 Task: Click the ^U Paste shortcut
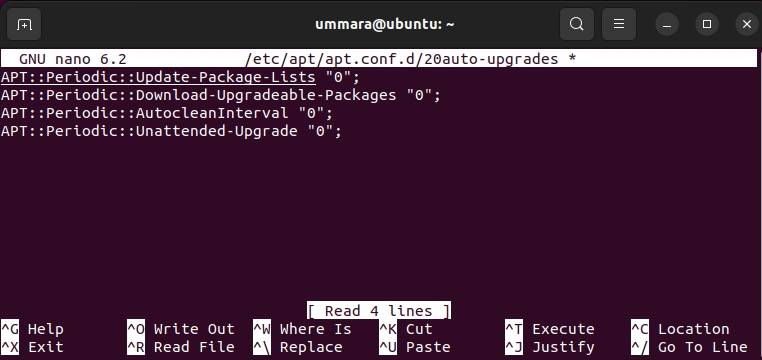[415, 347]
